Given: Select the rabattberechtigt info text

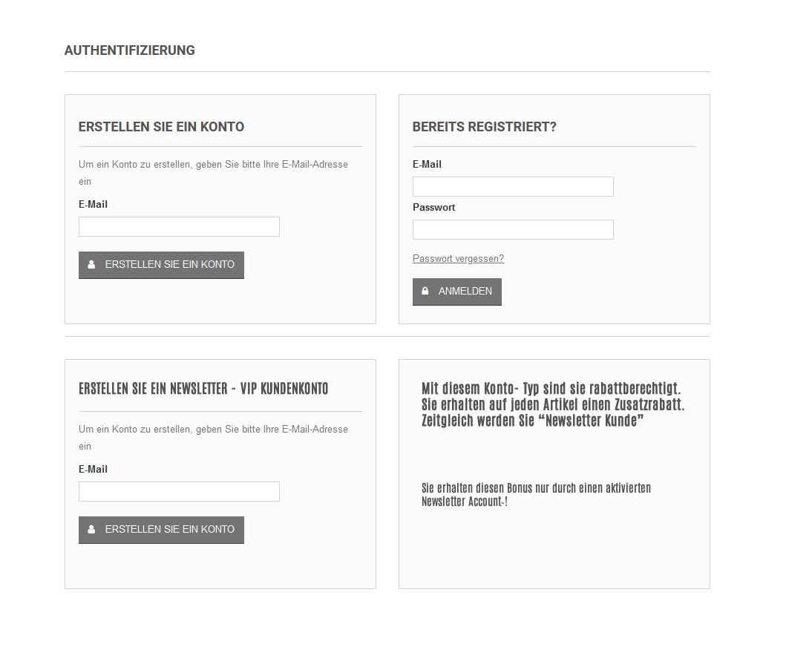Looking at the screenshot, I should click(553, 404).
